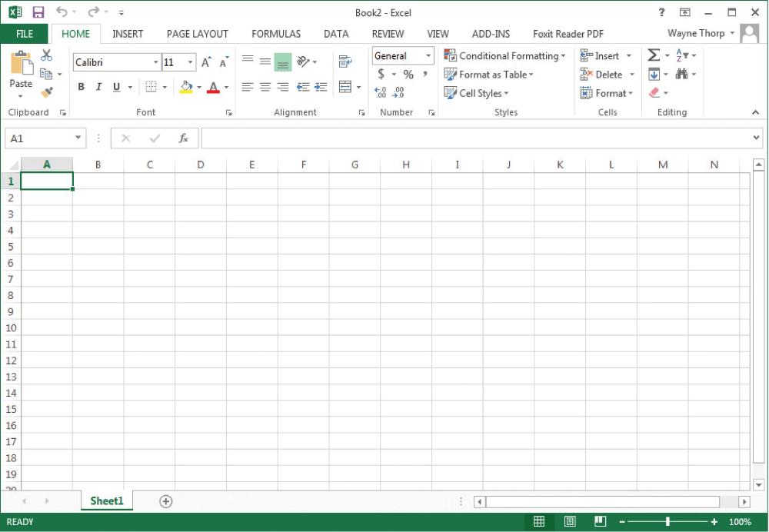Zoom in using the plus control

tap(714, 521)
